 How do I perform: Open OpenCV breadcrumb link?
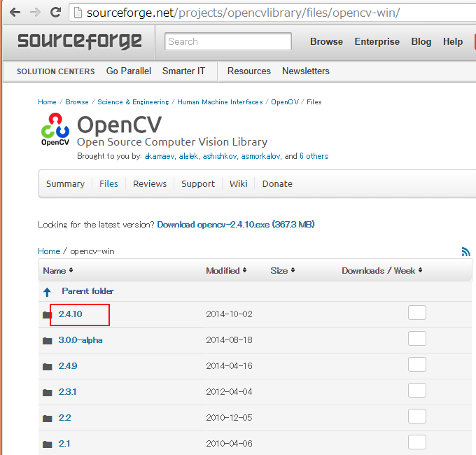coord(285,102)
